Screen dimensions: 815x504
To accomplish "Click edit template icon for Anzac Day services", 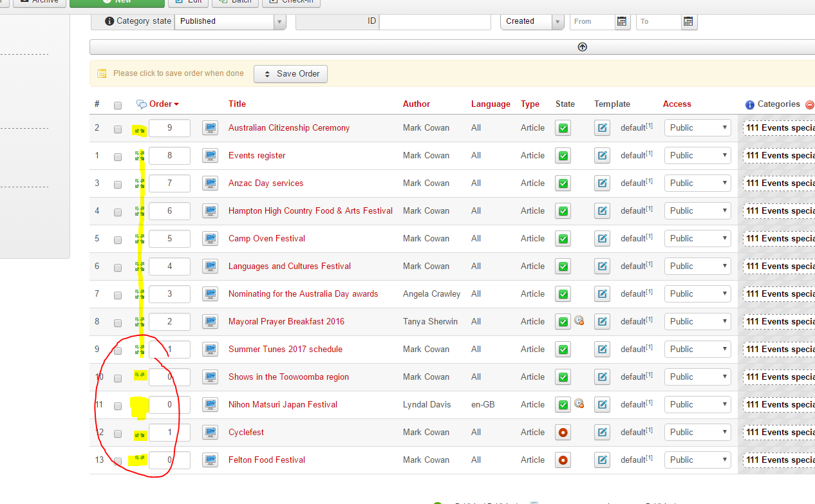I will pos(602,183).
